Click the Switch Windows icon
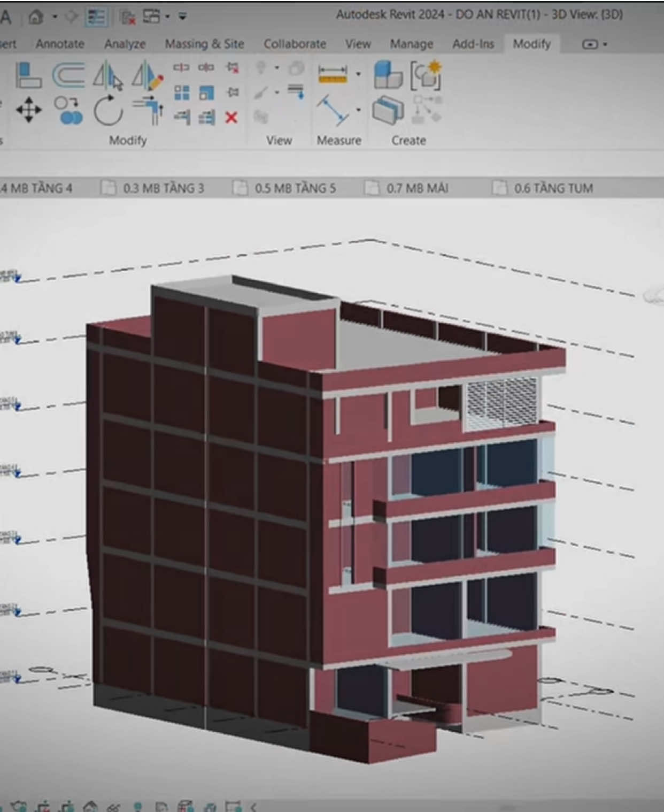664x812 pixels. [151, 17]
